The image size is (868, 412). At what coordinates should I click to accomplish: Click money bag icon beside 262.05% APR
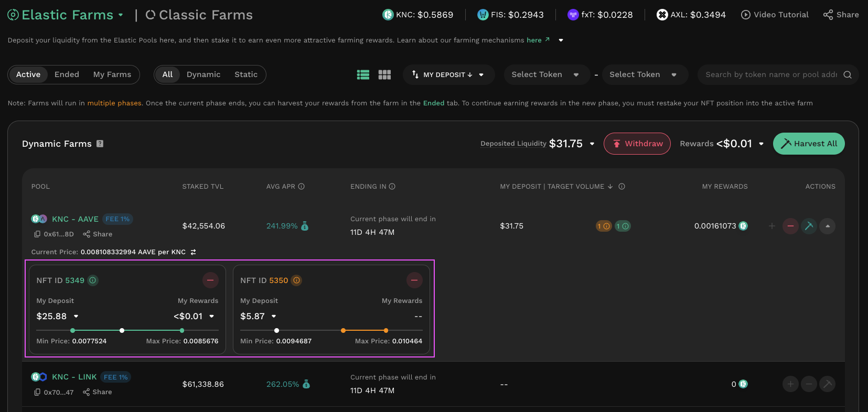(306, 384)
